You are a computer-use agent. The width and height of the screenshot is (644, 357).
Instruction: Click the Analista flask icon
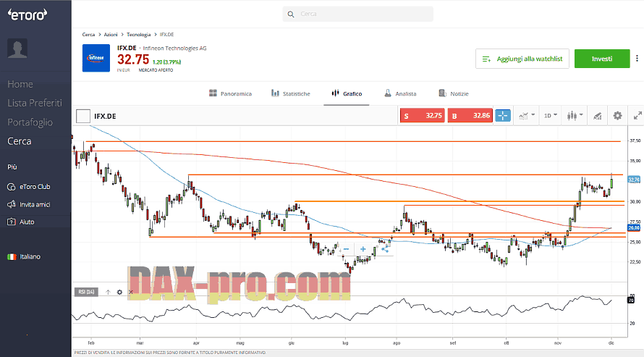pyautogui.click(x=388, y=93)
